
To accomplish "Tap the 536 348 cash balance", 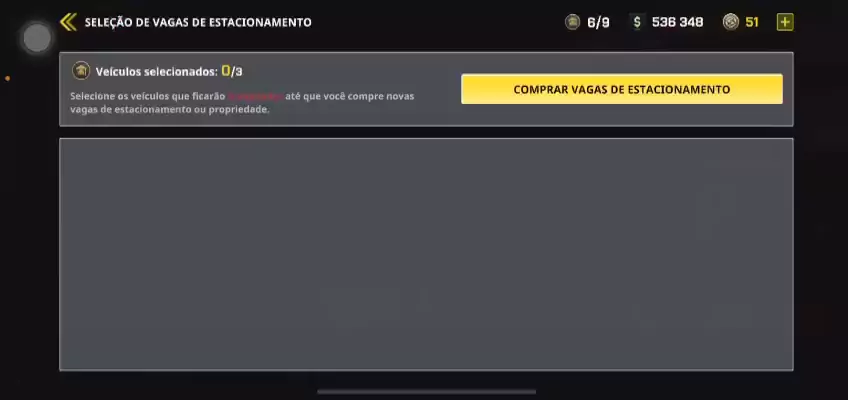I will click(677, 22).
